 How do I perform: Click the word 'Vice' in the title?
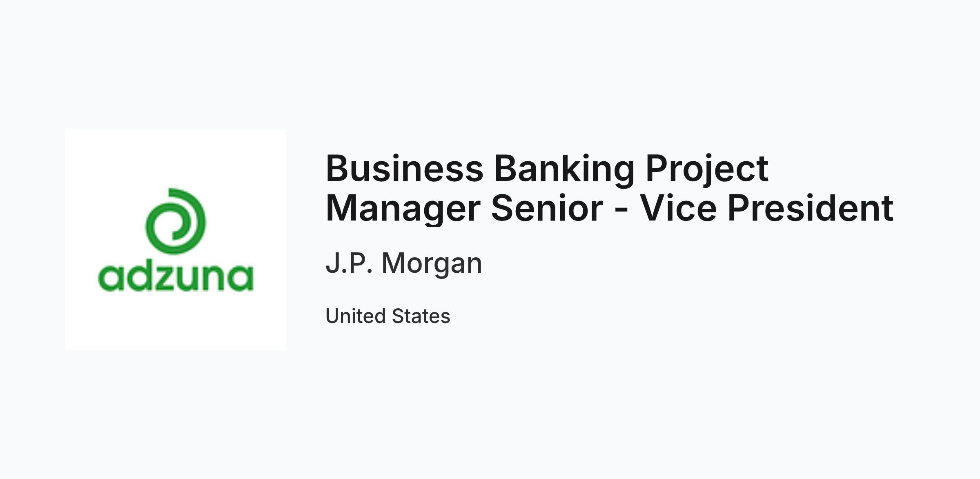pyautogui.click(x=678, y=208)
